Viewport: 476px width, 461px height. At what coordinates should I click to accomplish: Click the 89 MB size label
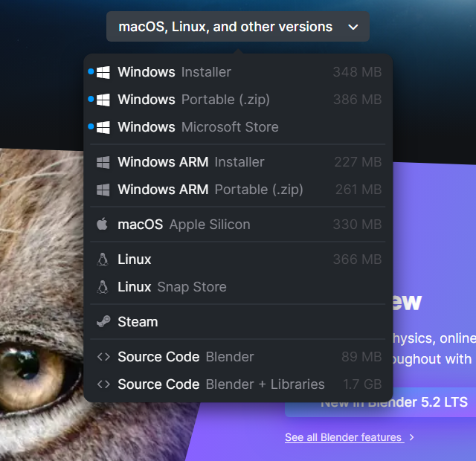coord(361,357)
